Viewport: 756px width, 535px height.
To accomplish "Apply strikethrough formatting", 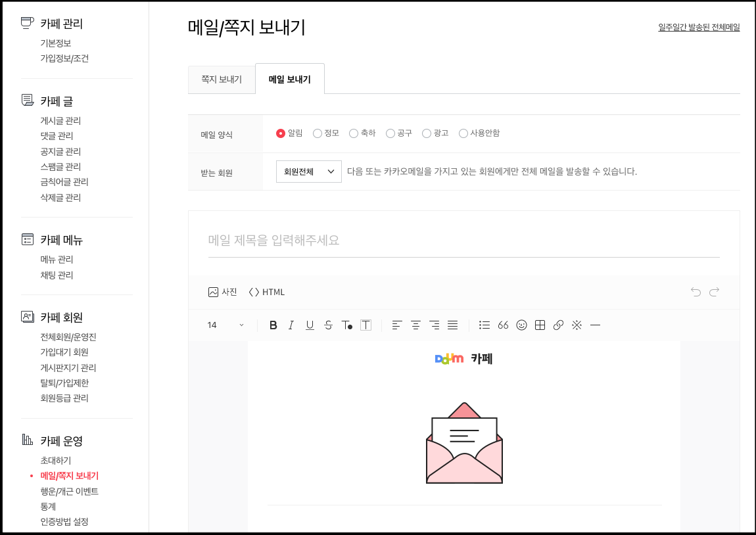I will [328, 325].
